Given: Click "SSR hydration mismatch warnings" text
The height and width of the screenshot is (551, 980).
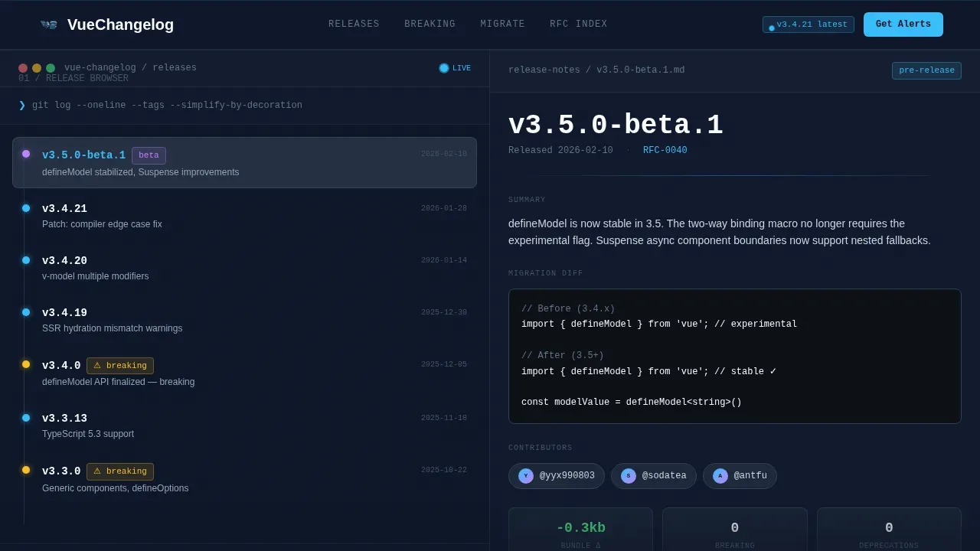Looking at the screenshot, I should (x=113, y=328).
